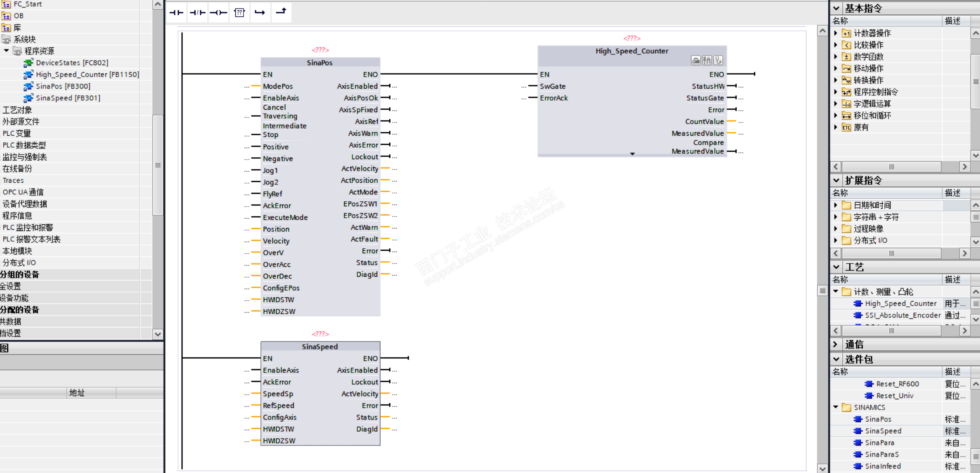Collapse the SINAMICS folder
The height and width of the screenshot is (473, 980).
click(x=836, y=407)
